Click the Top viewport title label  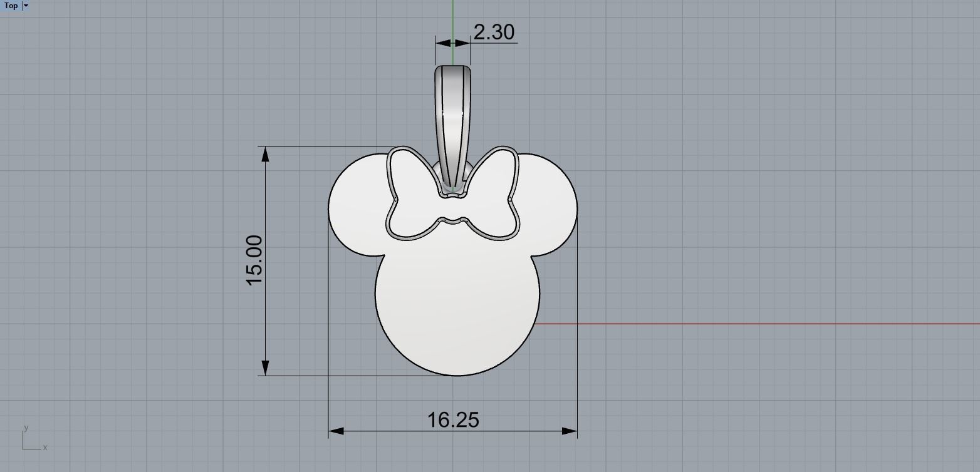(11, 6)
